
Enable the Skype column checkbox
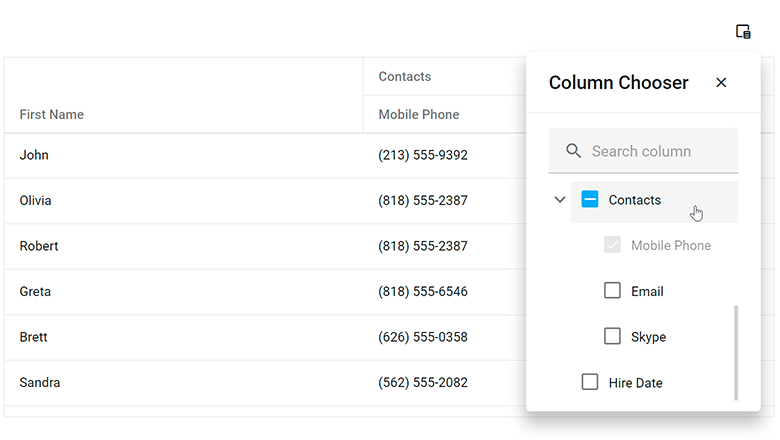(x=613, y=337)
